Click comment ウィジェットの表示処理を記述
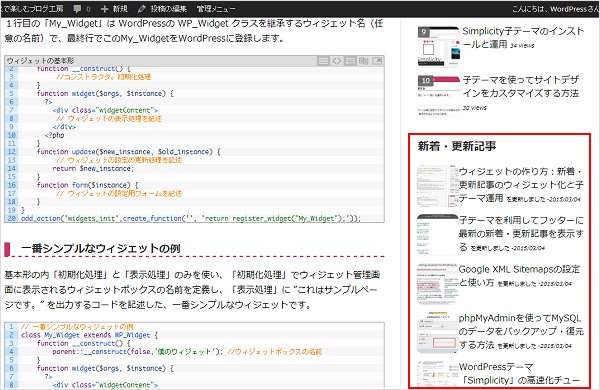Screen dimensions: 600x390 click(x=109, y=118)
